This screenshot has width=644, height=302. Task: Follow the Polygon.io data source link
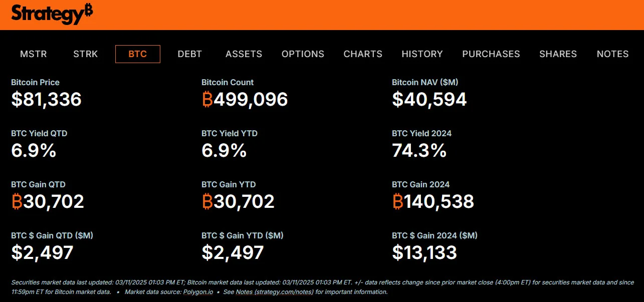[x=199, y=292]
